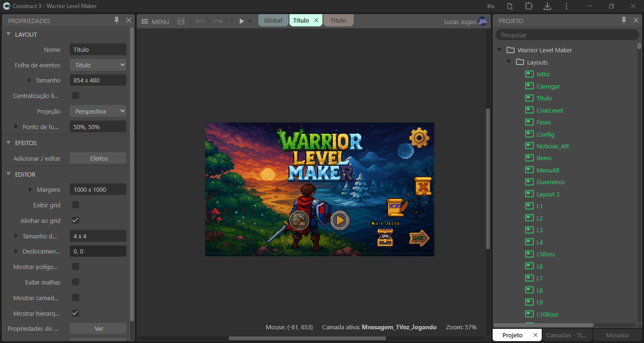This screenshot has width=644, height=343.
Task: Collapse the Warrior Level Maker root node
Action: point(499,50)
